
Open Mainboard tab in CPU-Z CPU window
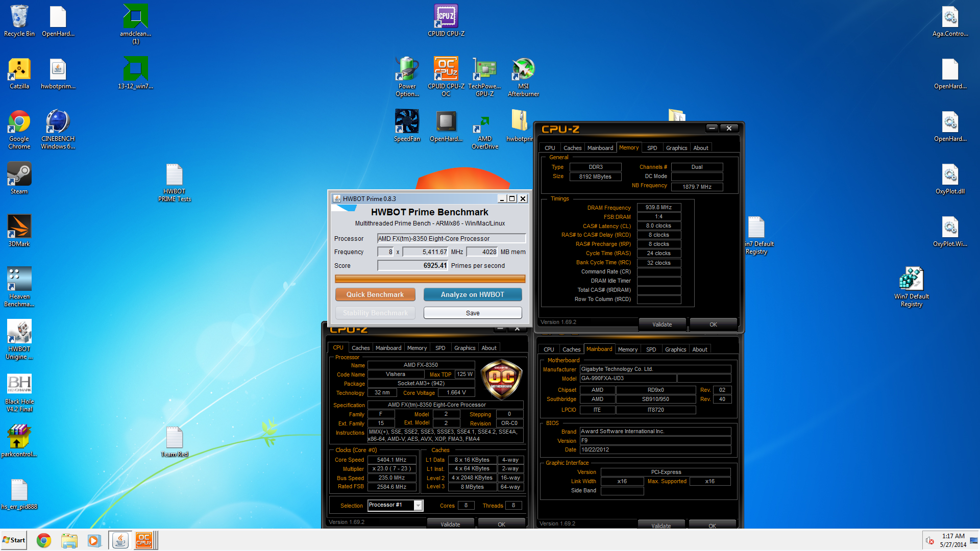click(388, 348)
